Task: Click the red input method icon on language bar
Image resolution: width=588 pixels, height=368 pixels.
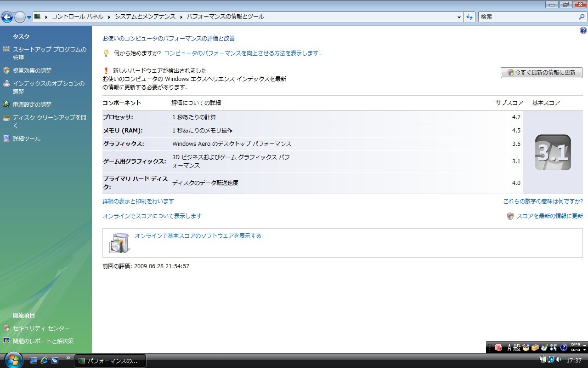Action: (498, 347)
